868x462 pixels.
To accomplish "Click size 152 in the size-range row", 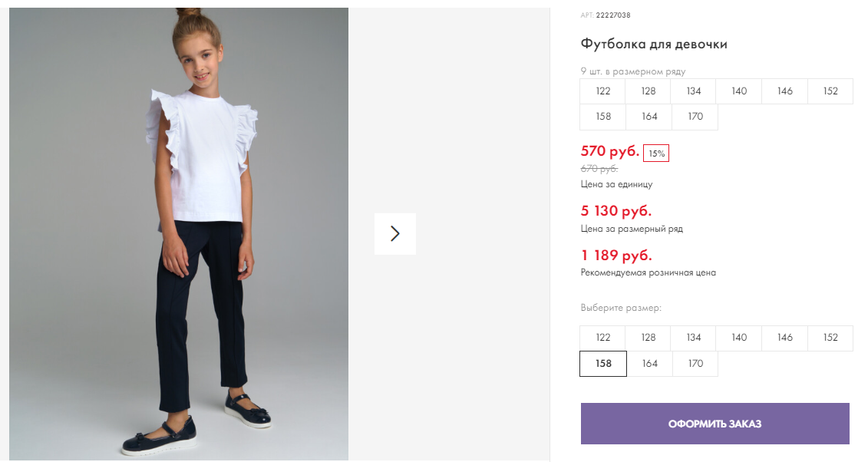I will coord(830,91).
